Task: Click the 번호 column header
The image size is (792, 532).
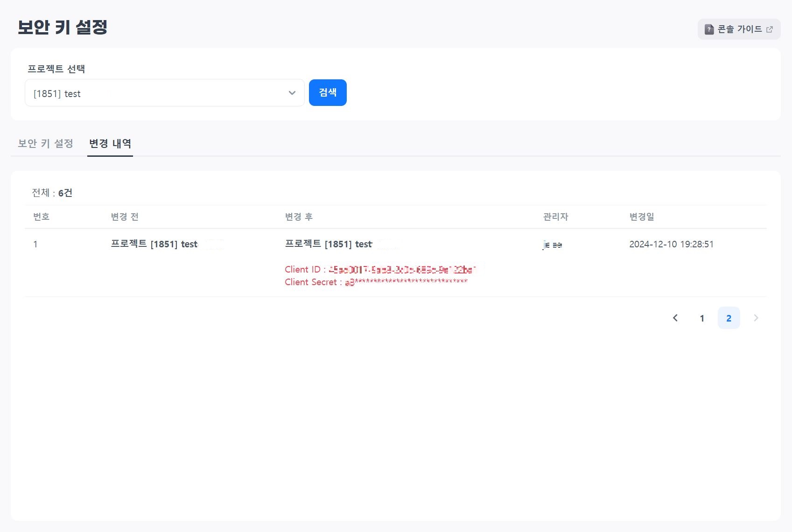Action: click(41, 217)
